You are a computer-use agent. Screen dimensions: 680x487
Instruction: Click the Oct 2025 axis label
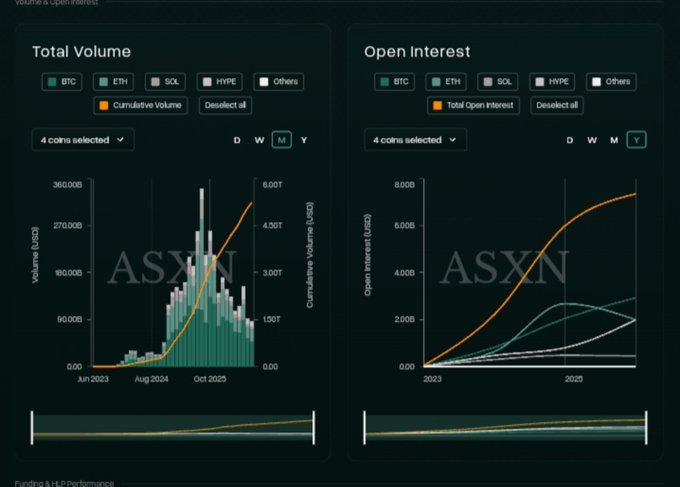coord(210,379)
